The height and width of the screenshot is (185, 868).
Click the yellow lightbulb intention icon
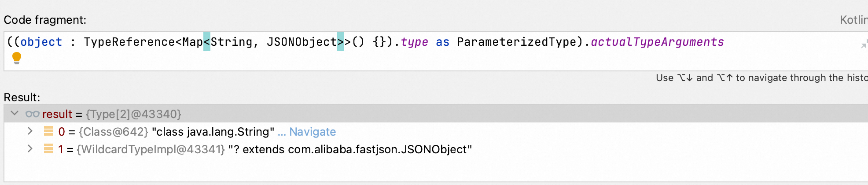(x=17, y=58)
